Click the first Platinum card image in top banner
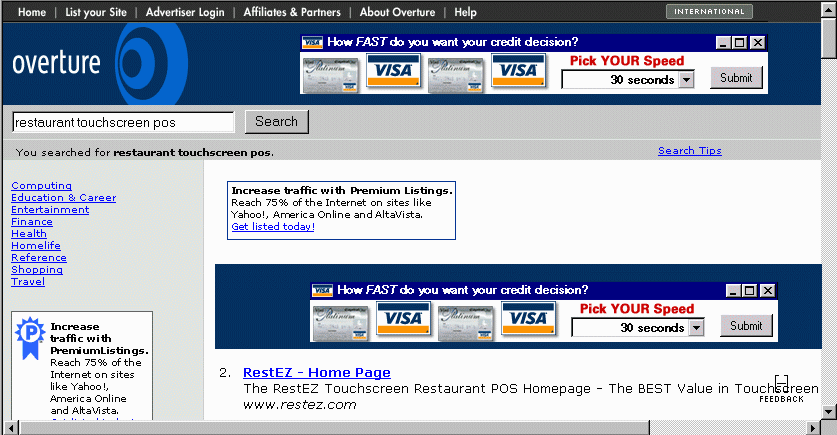Screen dimensions: 837x435 [331, 75]
